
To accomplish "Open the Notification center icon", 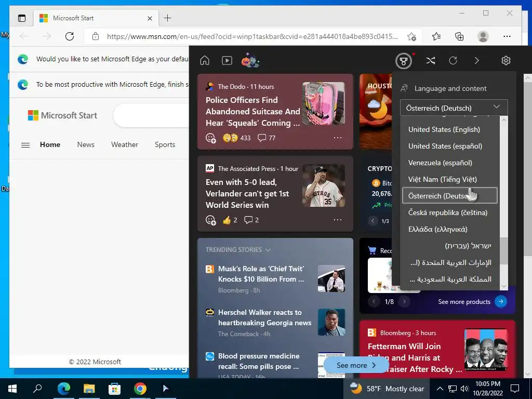I will coord(515,389).
